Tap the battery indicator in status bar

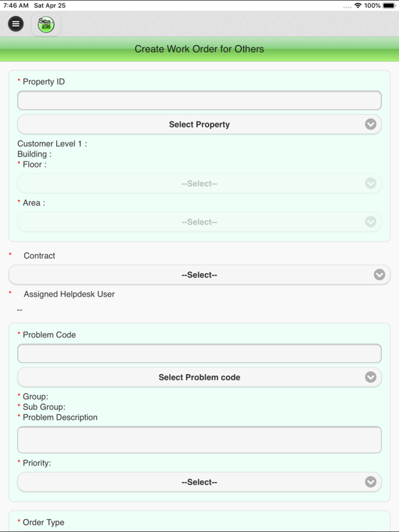pos(389,6)
